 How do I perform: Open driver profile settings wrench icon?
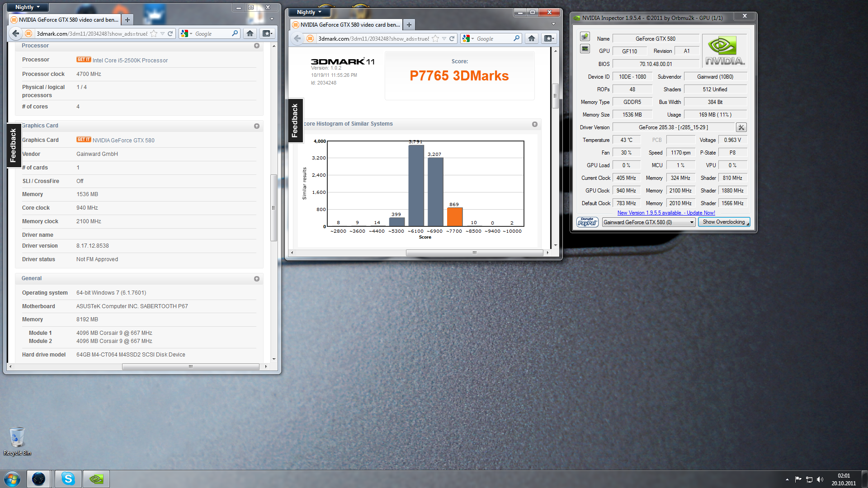pos(741,127)
